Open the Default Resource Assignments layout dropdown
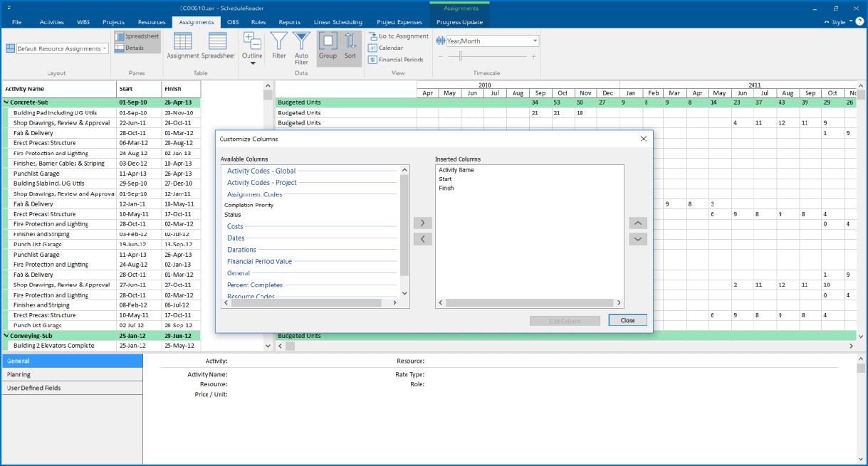Image resolution: width=868 pixels, height=466 pixels. [x=63, y=48]
